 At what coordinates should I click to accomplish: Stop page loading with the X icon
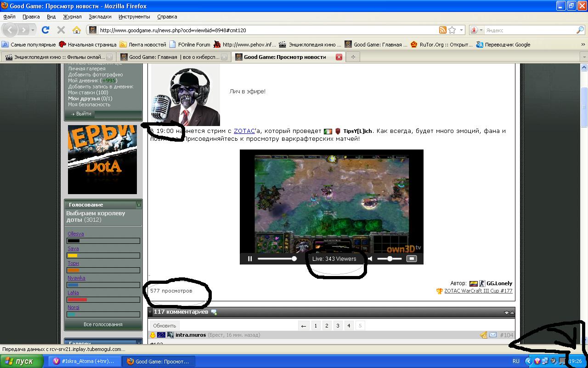point(61,30)
